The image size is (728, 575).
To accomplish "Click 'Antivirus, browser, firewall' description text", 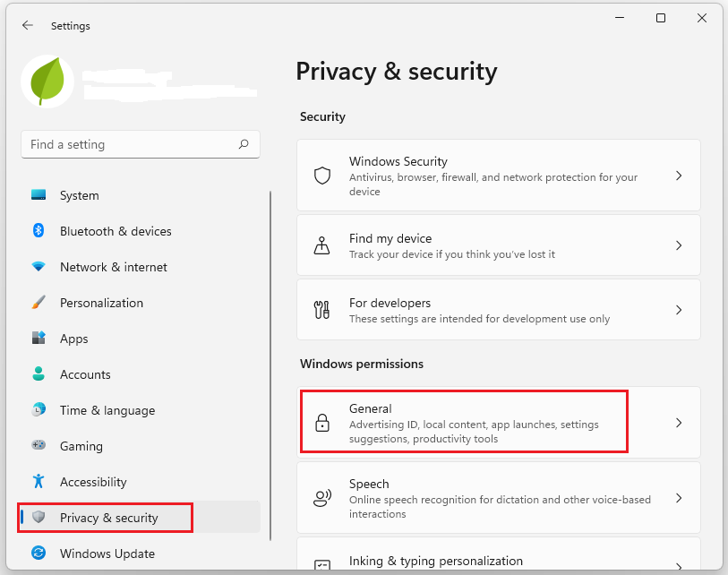I will (x=493, y=185).
